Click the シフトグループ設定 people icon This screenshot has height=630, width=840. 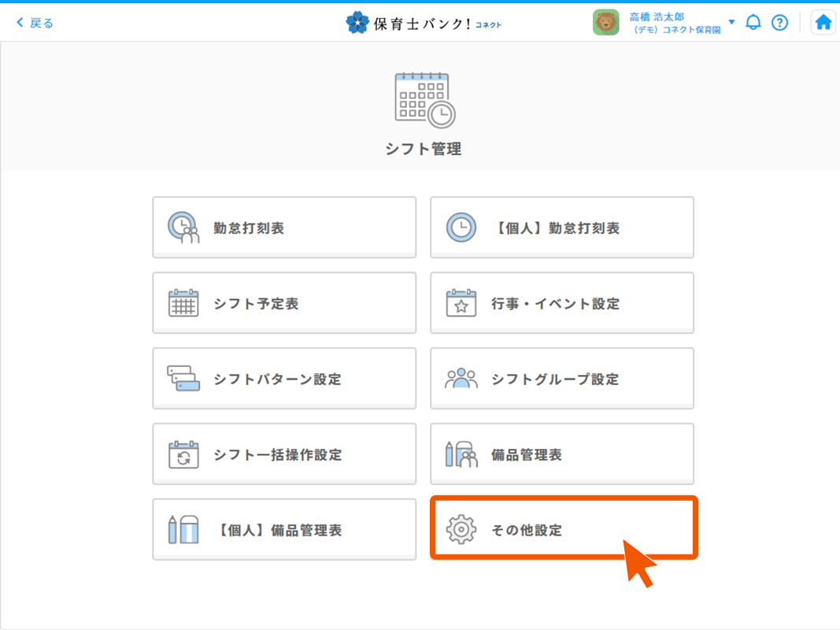click(x=461, y=379)
